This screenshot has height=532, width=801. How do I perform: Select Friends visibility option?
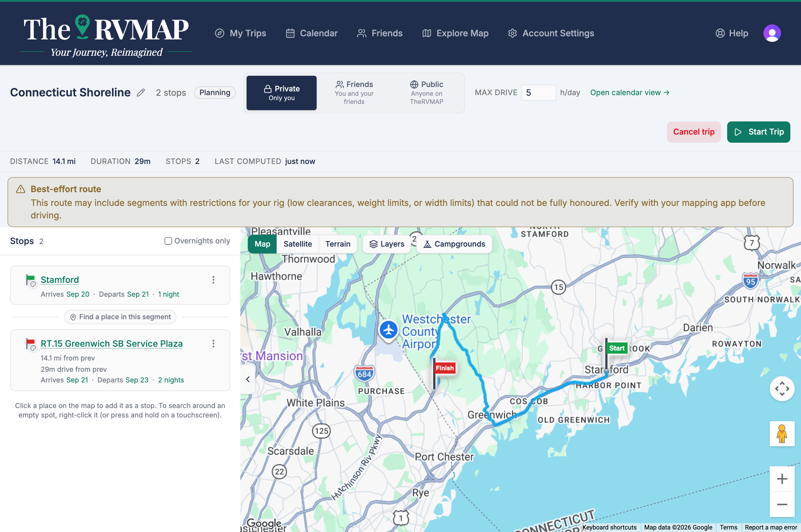354,93
